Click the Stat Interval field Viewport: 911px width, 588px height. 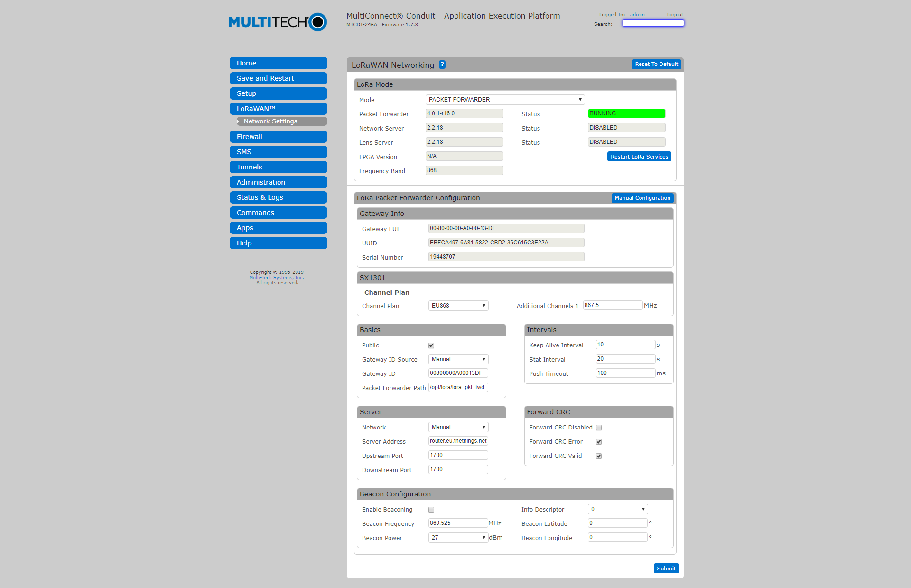coord(625,359)
